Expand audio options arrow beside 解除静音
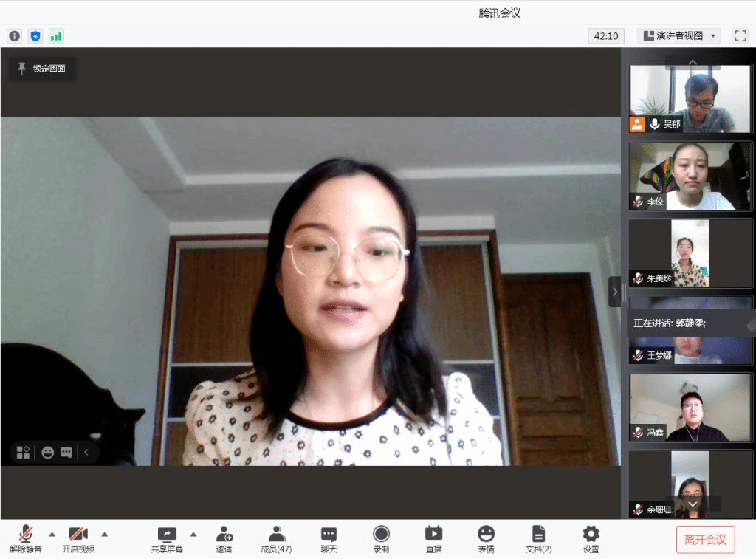 (x=52, y=534)
